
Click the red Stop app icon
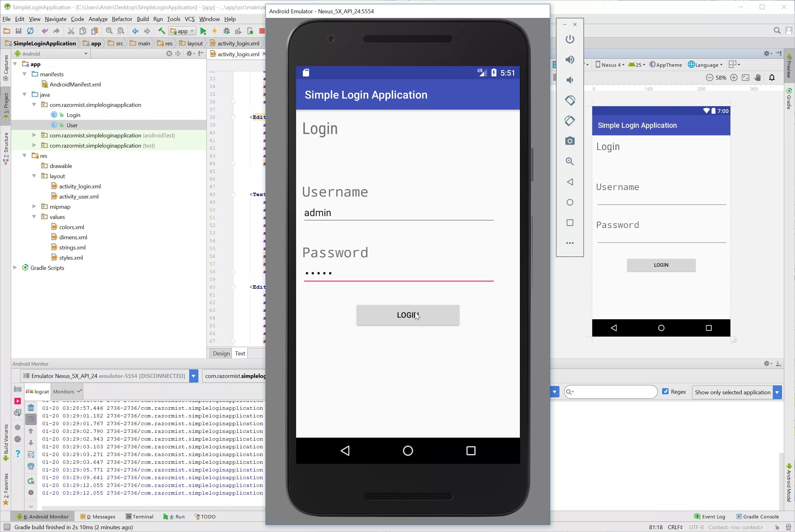tap(261, 31)
